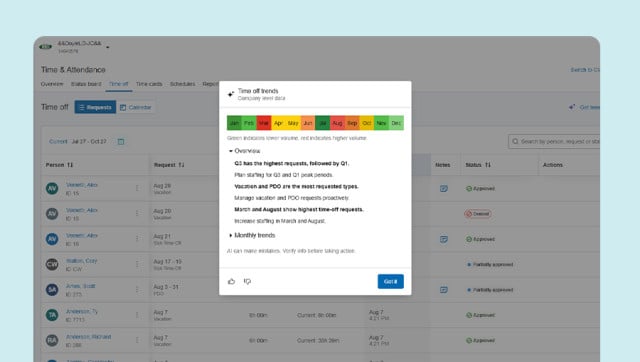
Task: Click the 'Q3 has the highest requests' text
Action: (291, 163)
